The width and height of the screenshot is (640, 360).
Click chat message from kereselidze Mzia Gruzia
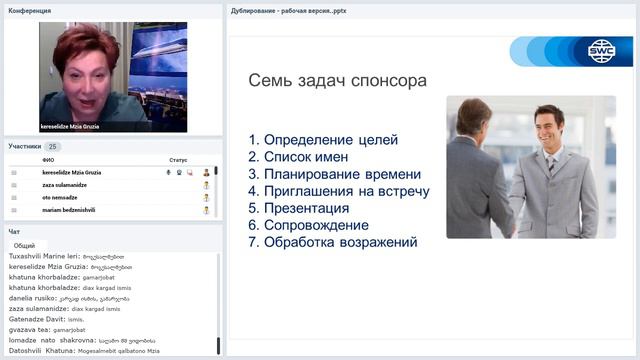[x=70, y=267]
